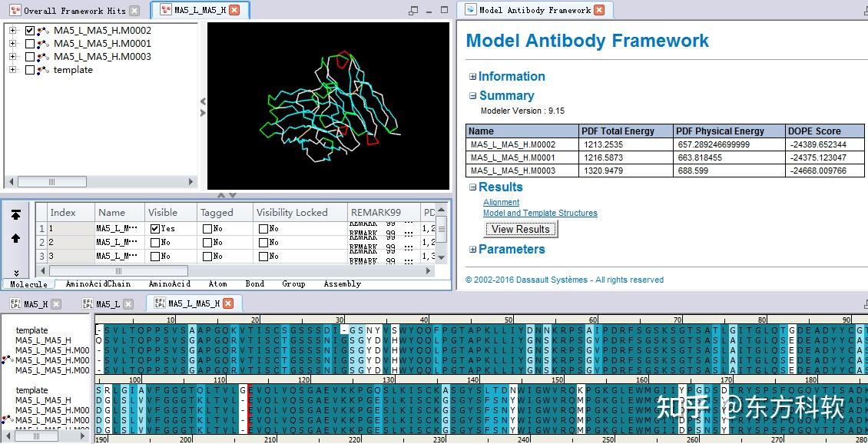Enable Tagged checkbox in row 1
This screenshot has width=868, height=444.
(207, 229)
